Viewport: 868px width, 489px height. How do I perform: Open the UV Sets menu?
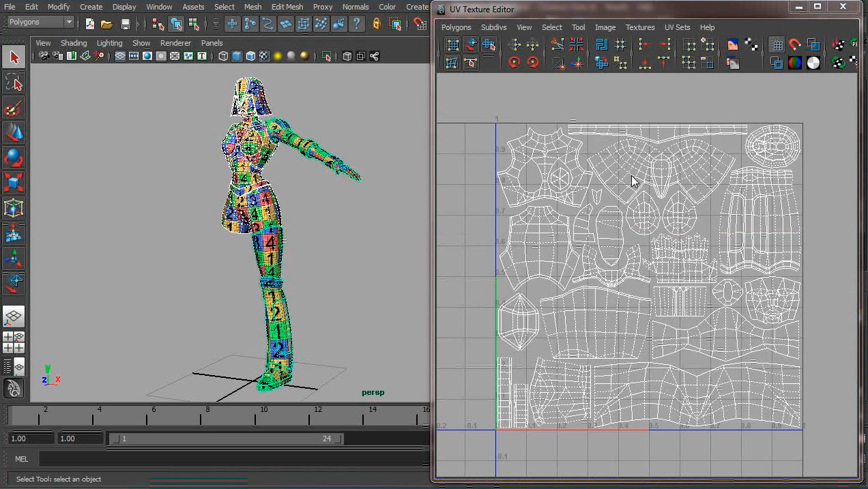(677, 27)
